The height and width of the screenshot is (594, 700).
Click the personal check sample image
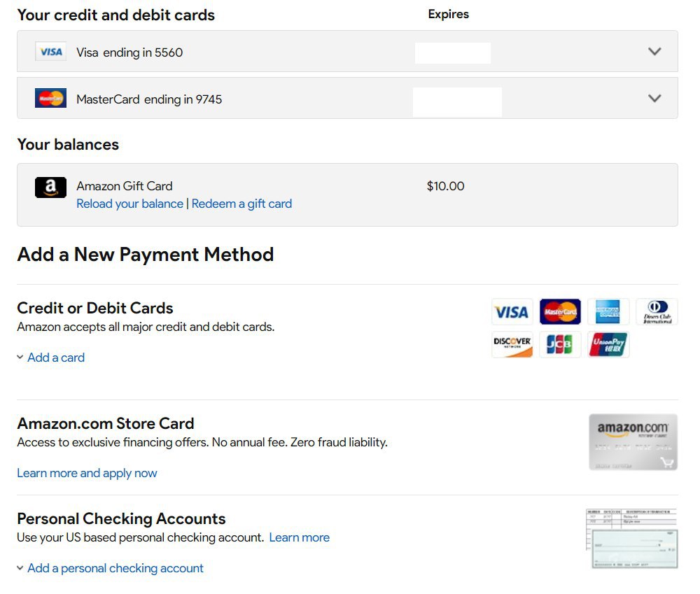click(631, 538)
